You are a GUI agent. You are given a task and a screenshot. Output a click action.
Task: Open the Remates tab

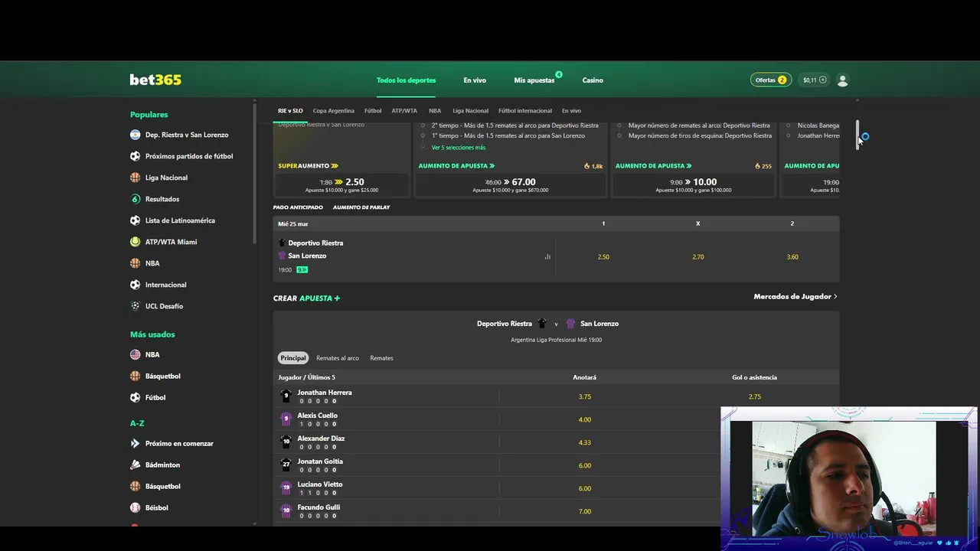click(381, 358)
